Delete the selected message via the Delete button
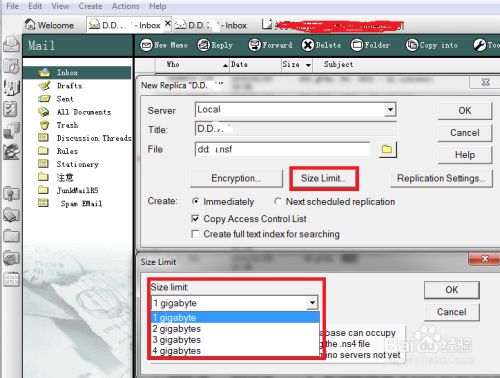The image size is (500, 378). point(321,45)
